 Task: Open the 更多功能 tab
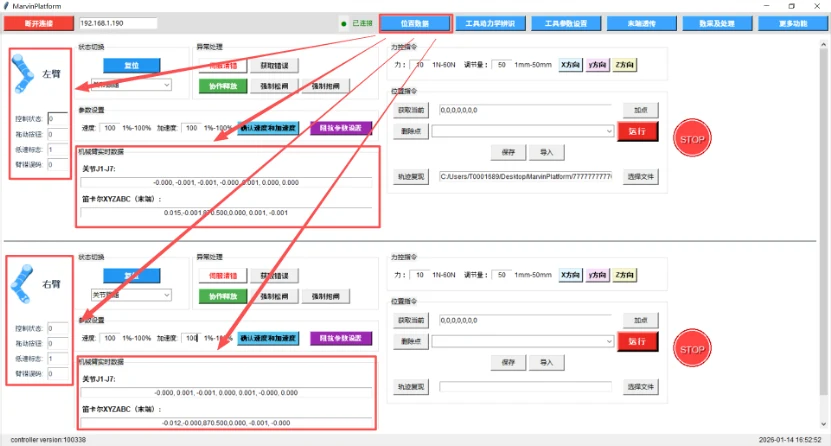pos(793,23)
